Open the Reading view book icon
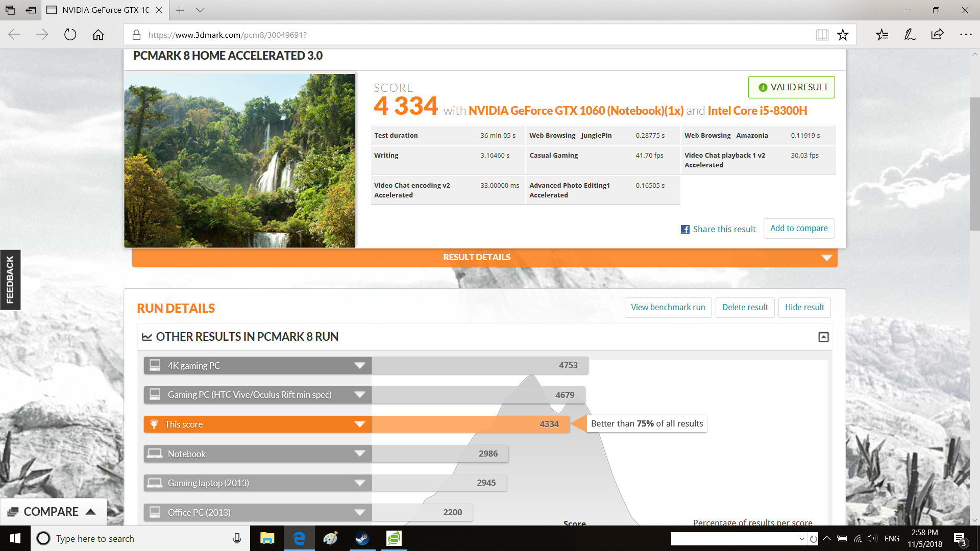The image size is (980, 551). [x=822, y=35]
